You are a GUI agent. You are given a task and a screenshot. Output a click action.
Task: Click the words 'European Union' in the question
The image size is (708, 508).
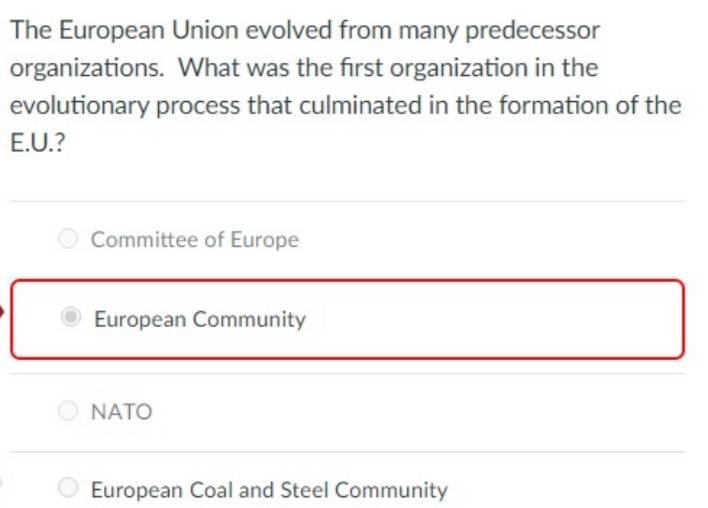(149, 31)
